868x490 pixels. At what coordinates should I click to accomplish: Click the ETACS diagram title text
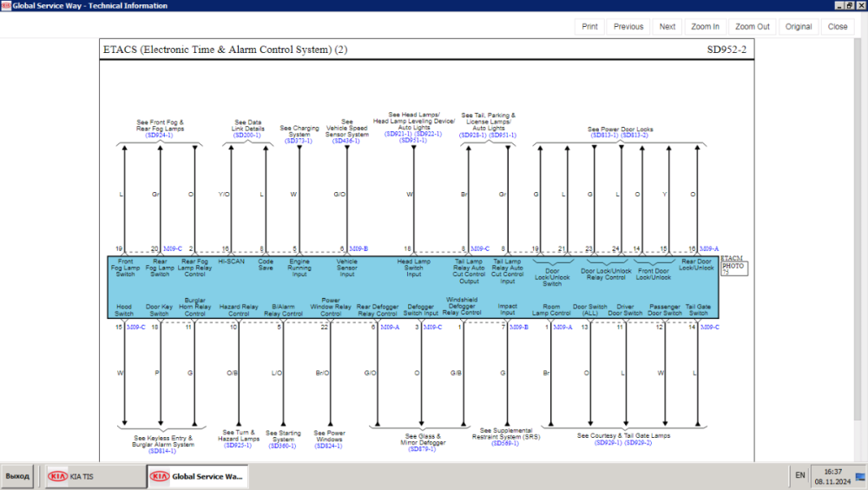click(226, 50)
